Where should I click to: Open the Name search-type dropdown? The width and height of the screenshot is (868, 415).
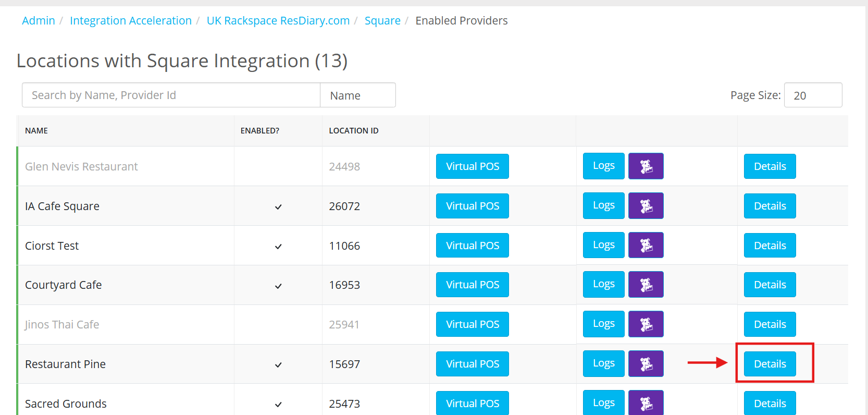click(358, 95)
